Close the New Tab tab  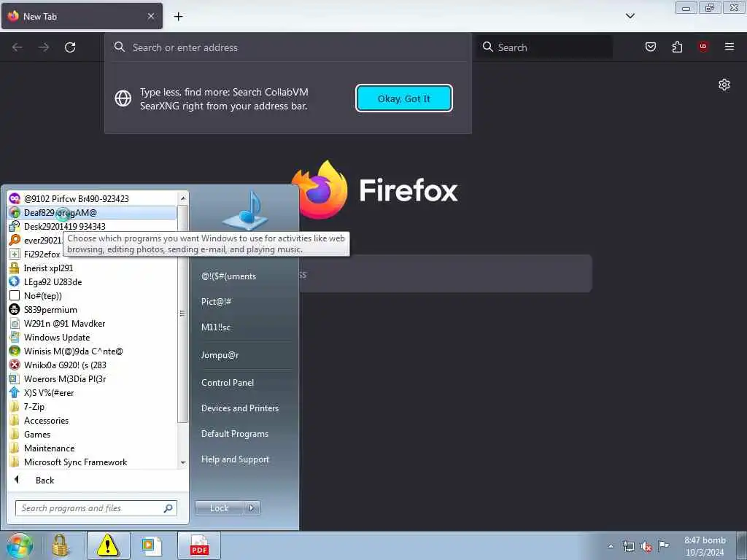click(150, 16)
